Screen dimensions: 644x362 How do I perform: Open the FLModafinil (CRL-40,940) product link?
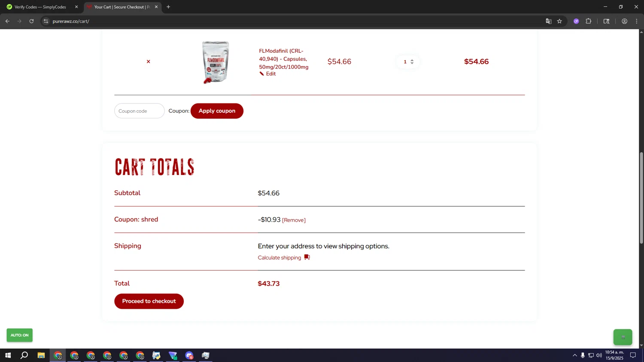pyautogui.click(x=283, y=59)
